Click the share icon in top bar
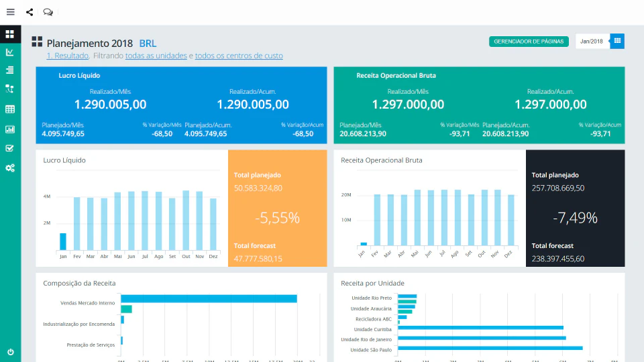This screenshot has width=644, height=362. (x=30, y=12)
